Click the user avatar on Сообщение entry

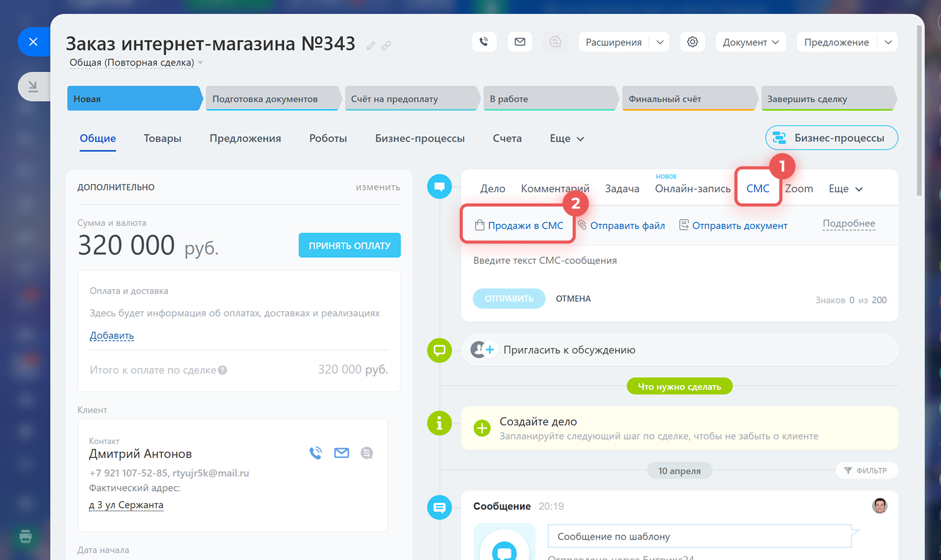click(880, 506)
